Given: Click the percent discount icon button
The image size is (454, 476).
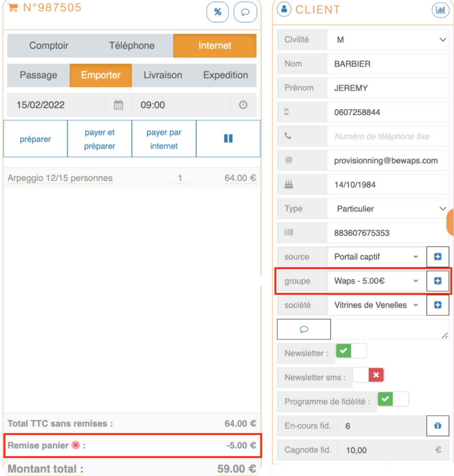Looking at the screenshot, I should coord(217,12).
